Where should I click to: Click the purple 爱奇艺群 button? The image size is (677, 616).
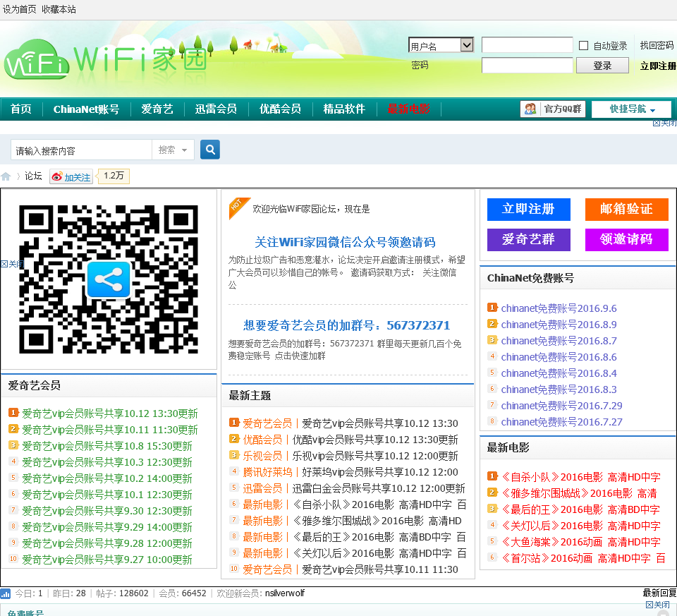(528, 239)
